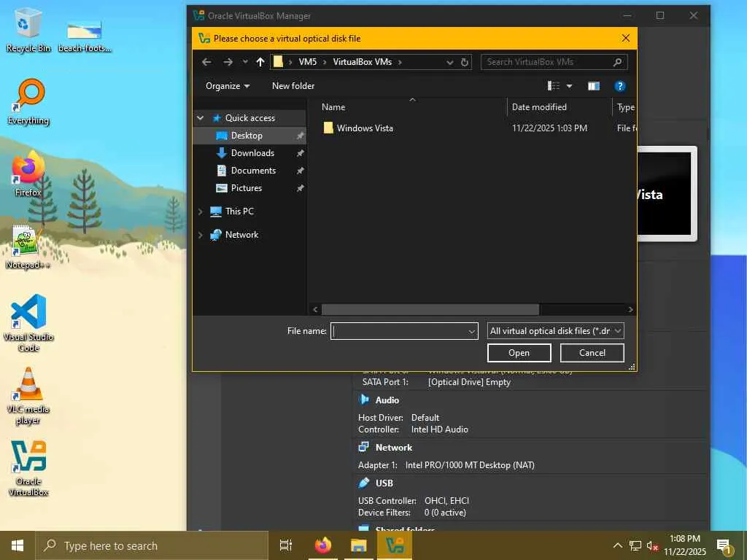Open file dialog help

pyautogui.click(x=619, y=86)
